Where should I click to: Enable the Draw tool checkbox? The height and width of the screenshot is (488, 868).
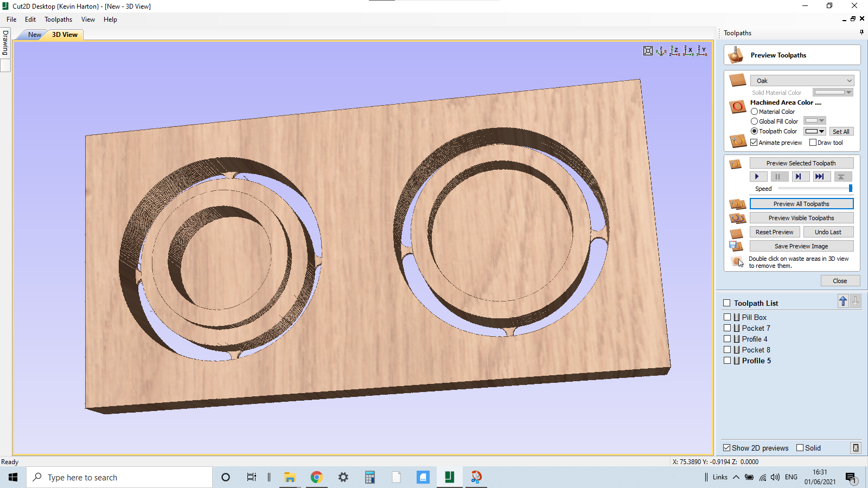click(813, 142)
